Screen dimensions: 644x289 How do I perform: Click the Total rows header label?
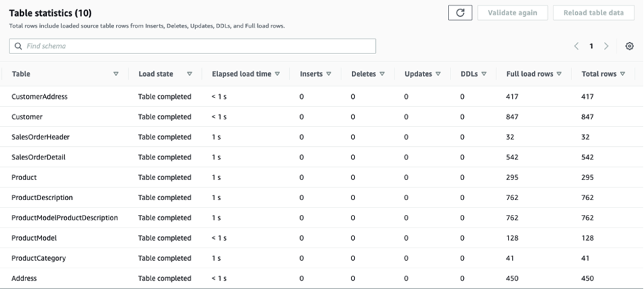click(x=599, y=74)
